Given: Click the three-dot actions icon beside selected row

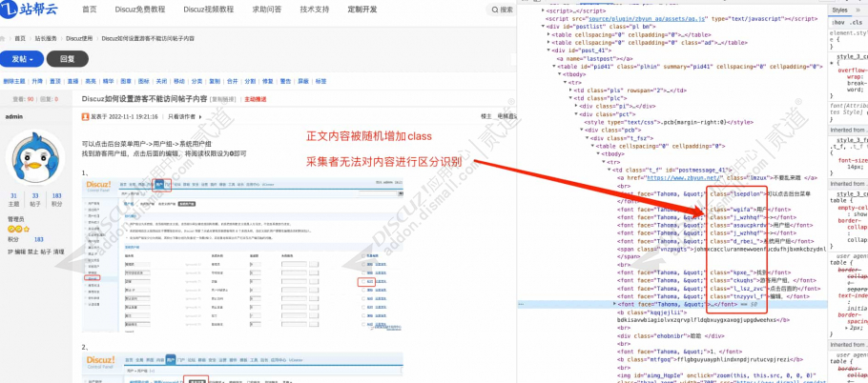Looking at the screenshot, I should (x=522, y=305).
